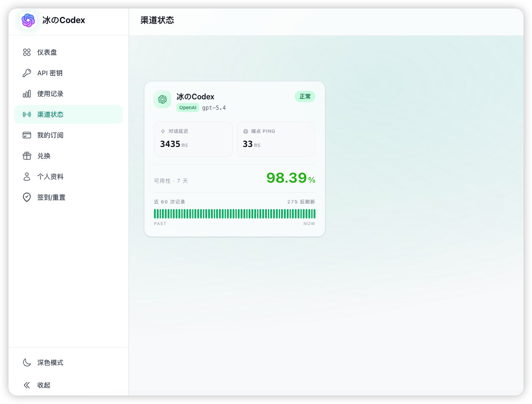
Task: Click the availability history bar strip
Action: click(x=234, y=214)
